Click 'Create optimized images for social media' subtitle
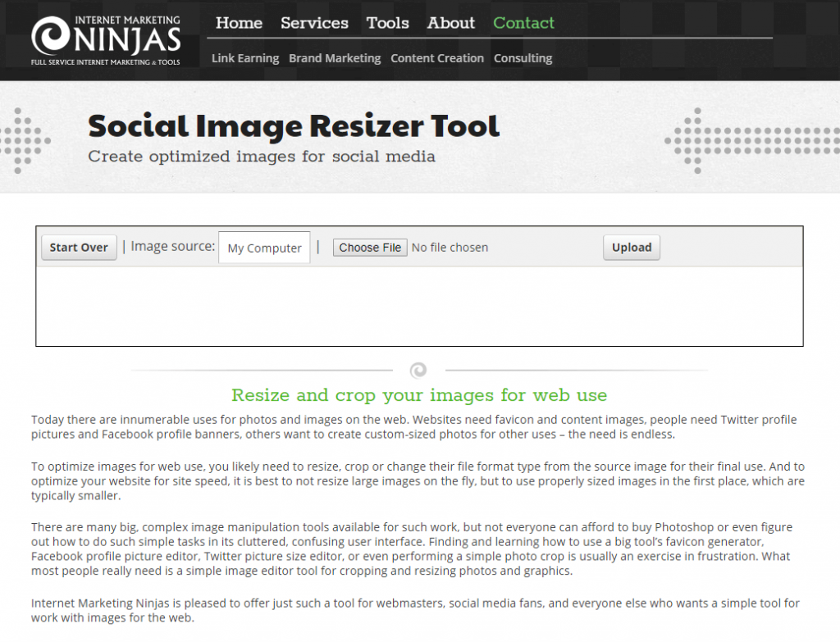 [262, 157]
